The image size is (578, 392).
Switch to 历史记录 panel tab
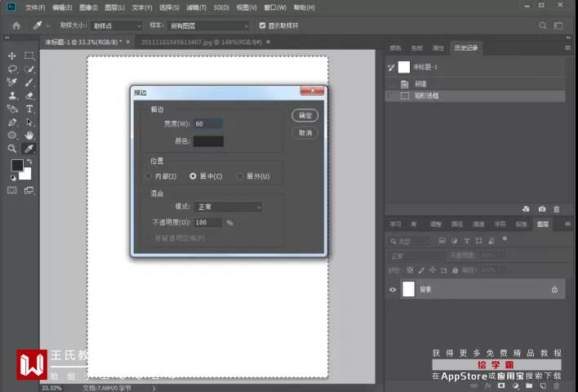click(466, 48)
